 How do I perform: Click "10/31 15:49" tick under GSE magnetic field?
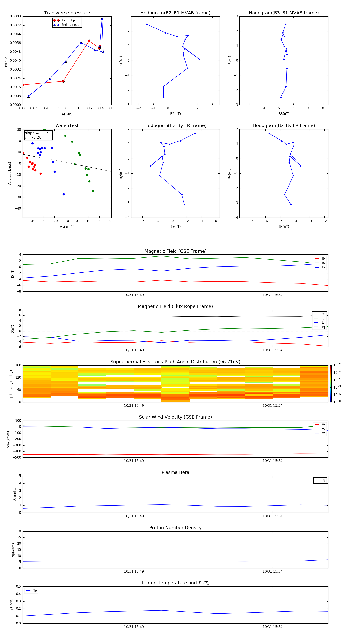coord(134,295)
